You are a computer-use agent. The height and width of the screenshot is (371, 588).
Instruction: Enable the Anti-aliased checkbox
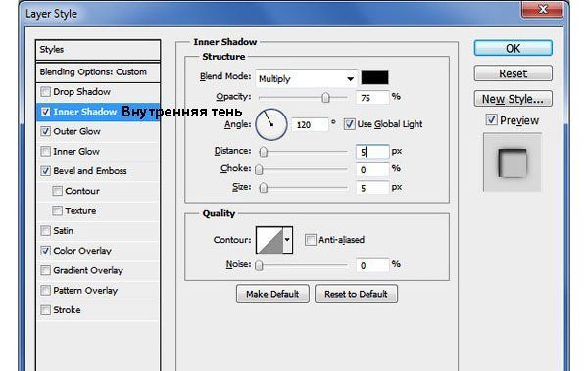point(310,240)
